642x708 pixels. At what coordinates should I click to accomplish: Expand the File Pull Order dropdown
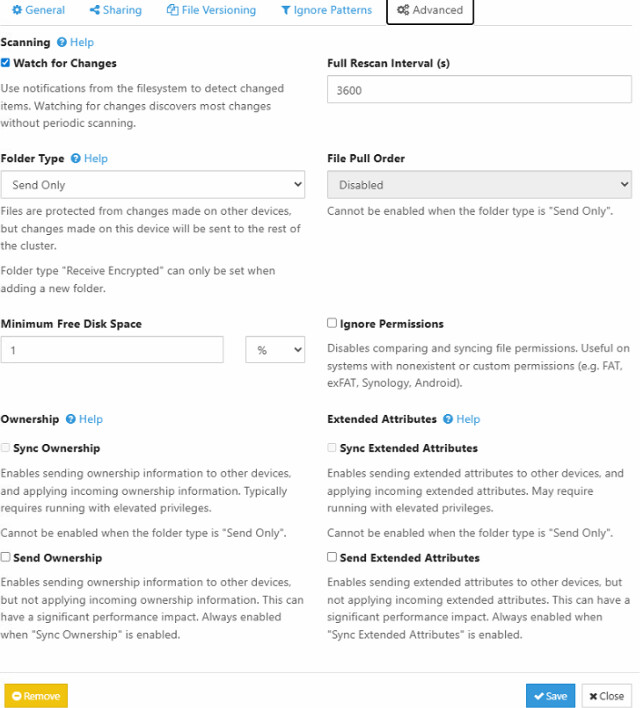pos(479,185)
